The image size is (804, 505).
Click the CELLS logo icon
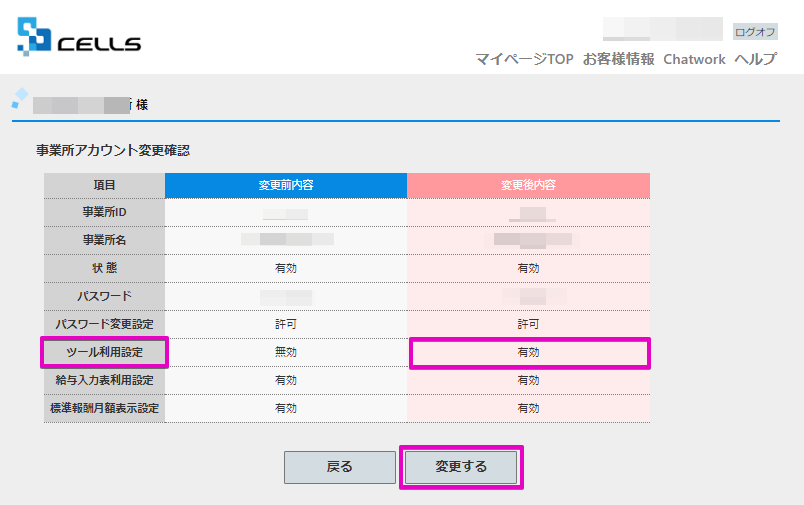tap(34, 36)
